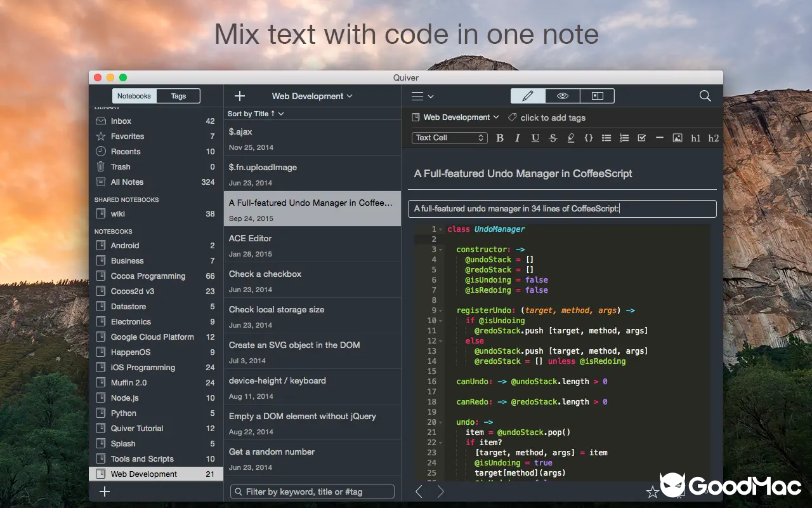Open the Web Development note list dropdown
The width and height of the screenshot is (812, 508).
pyautogui.click(x=312, y=96)
